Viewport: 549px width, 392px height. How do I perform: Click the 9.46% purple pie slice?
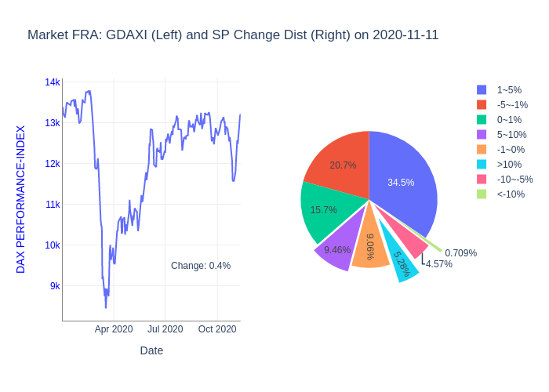pos(337,251)
